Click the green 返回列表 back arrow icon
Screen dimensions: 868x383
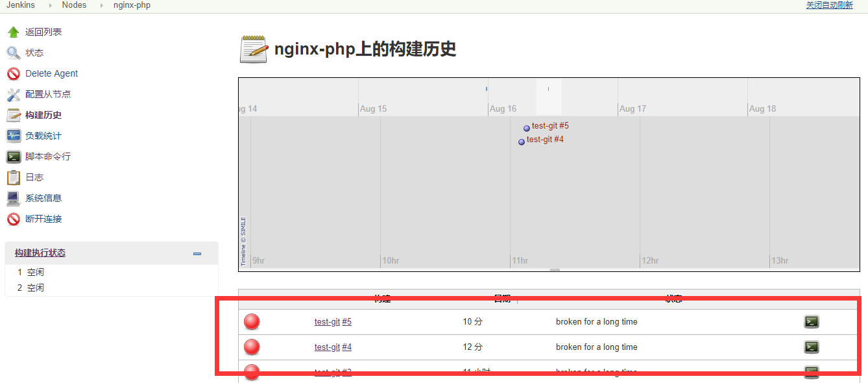coord(14,31)
